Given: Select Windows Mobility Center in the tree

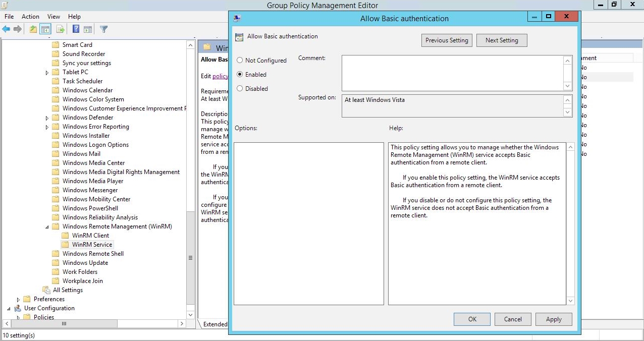Looking at the screenshot, I should 96,199.
